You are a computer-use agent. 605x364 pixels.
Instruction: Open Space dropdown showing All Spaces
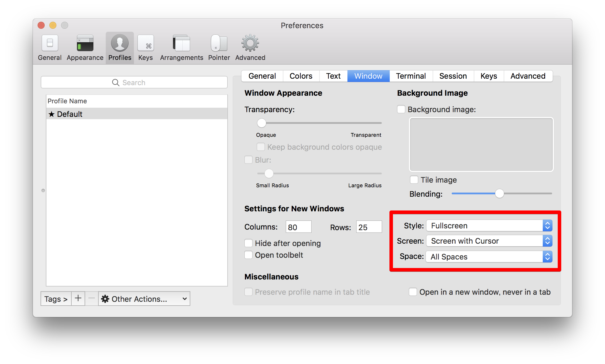(x=489, y=257)
